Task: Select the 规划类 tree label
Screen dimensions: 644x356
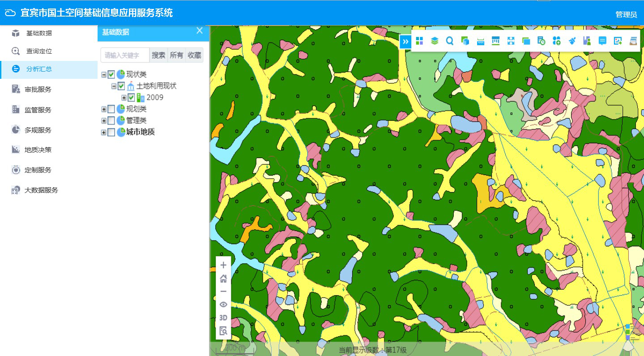Action: (x=136, y=109)
